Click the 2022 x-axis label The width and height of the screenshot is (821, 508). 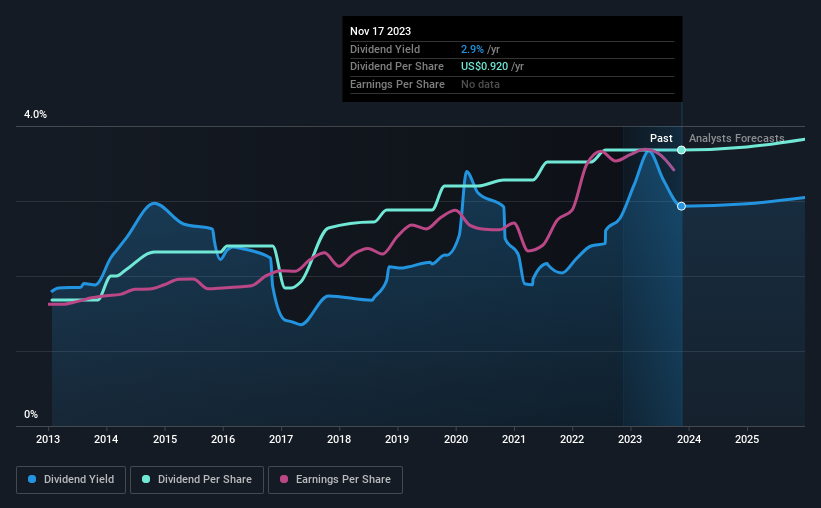point(572,439)
